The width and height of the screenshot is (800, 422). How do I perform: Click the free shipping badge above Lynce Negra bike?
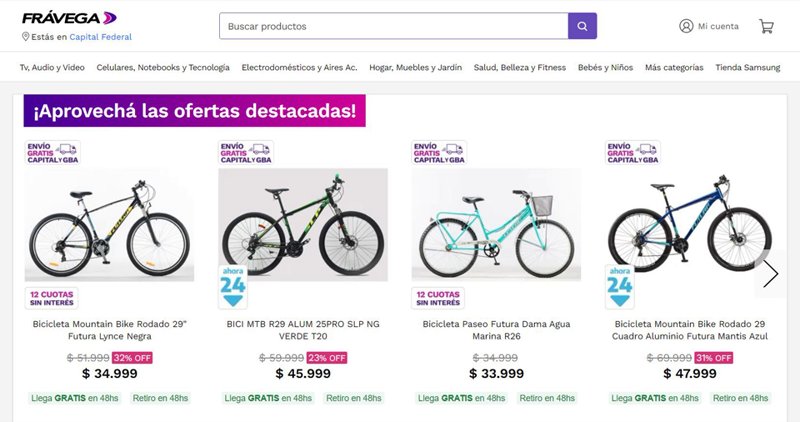point(53,153)
